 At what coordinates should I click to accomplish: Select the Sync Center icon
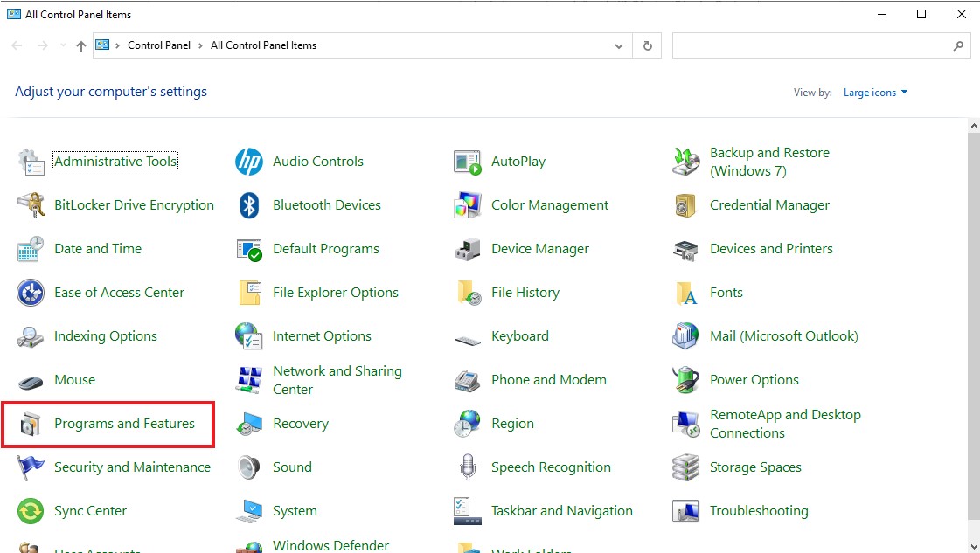coord(31,511)
